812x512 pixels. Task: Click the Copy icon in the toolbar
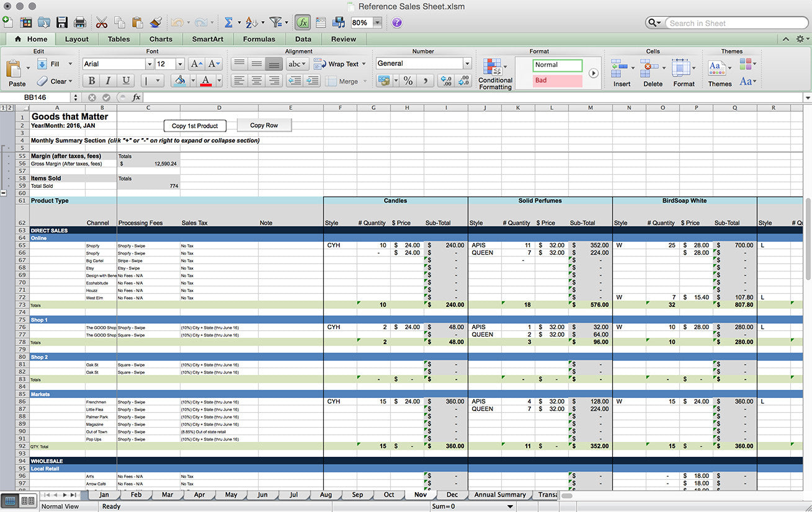point(120,22)
